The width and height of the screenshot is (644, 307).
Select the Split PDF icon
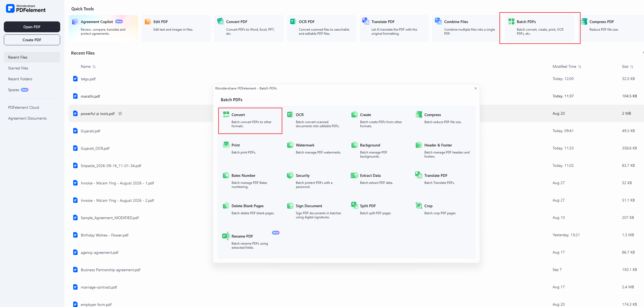[354, 205]
